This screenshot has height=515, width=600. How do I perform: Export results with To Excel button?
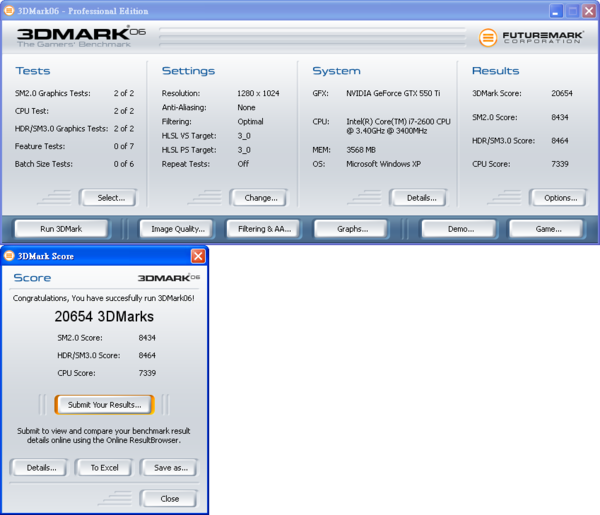104,468
